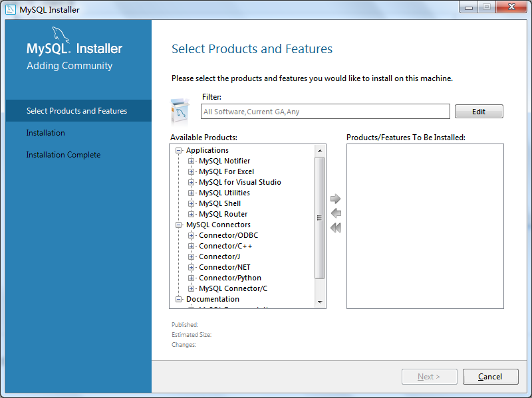
Task: Click the MySQL Installer icon in the title bar
Action: point(9,9)
